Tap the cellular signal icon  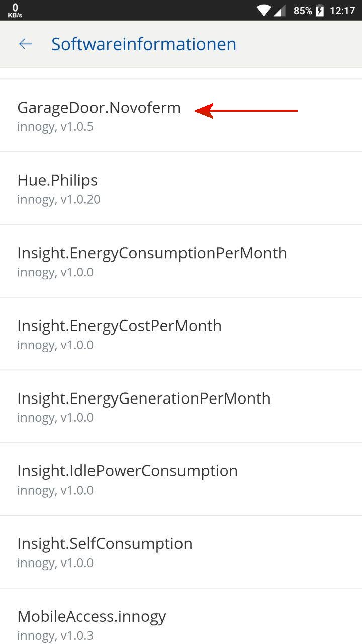click(280, 11)
